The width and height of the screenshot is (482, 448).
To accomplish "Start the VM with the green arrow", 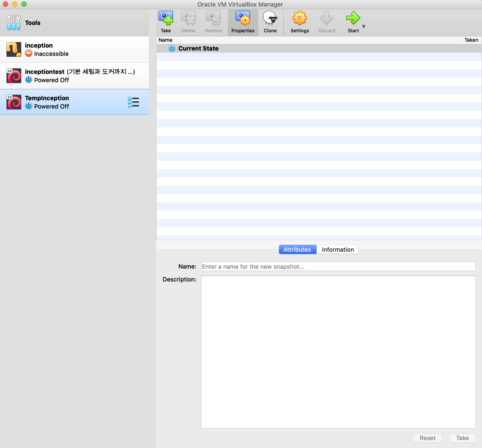I will pos(353,18).
